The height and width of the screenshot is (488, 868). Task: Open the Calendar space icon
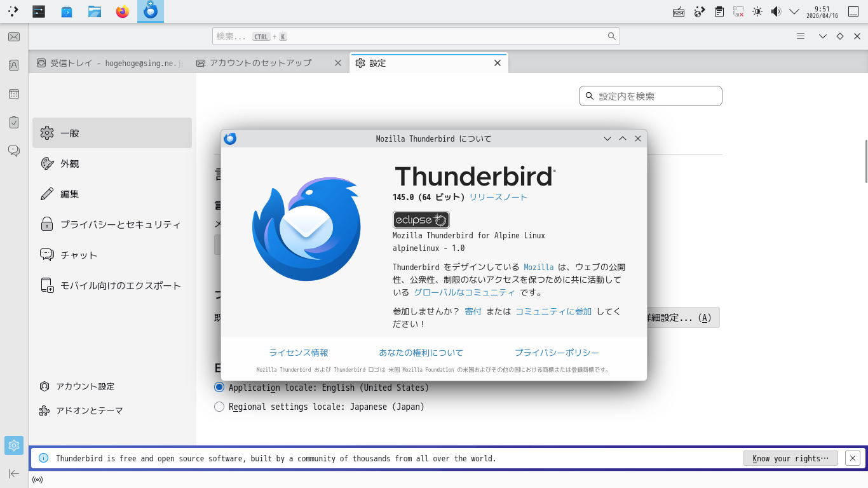(x=14, y=94)
